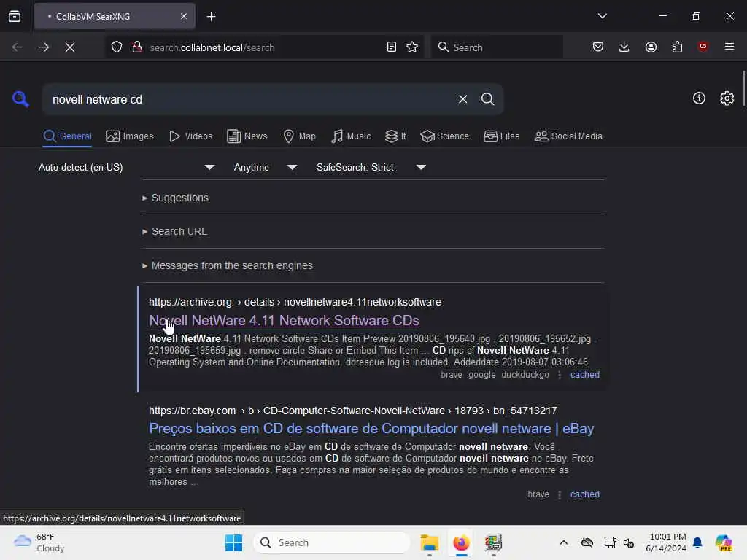Go forward one page
Viewport: 747px width, 560px height.
click(x=43, y=47)
